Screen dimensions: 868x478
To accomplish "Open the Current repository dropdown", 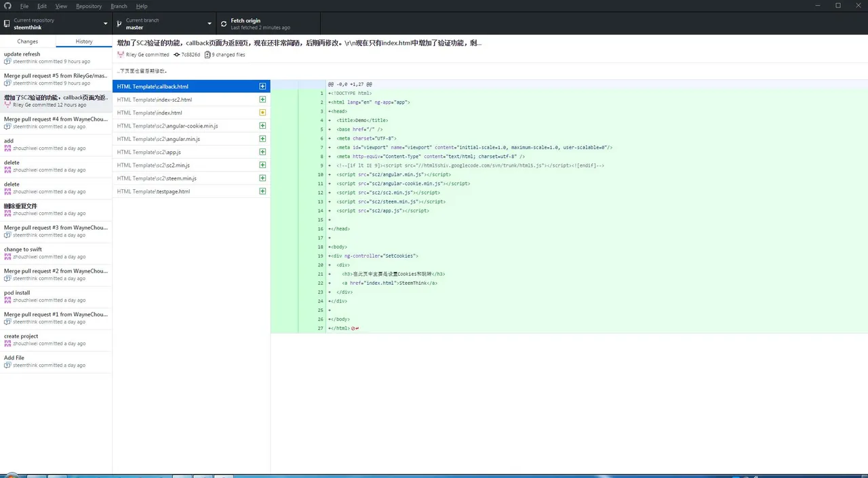I will click(x=56, y=24).
